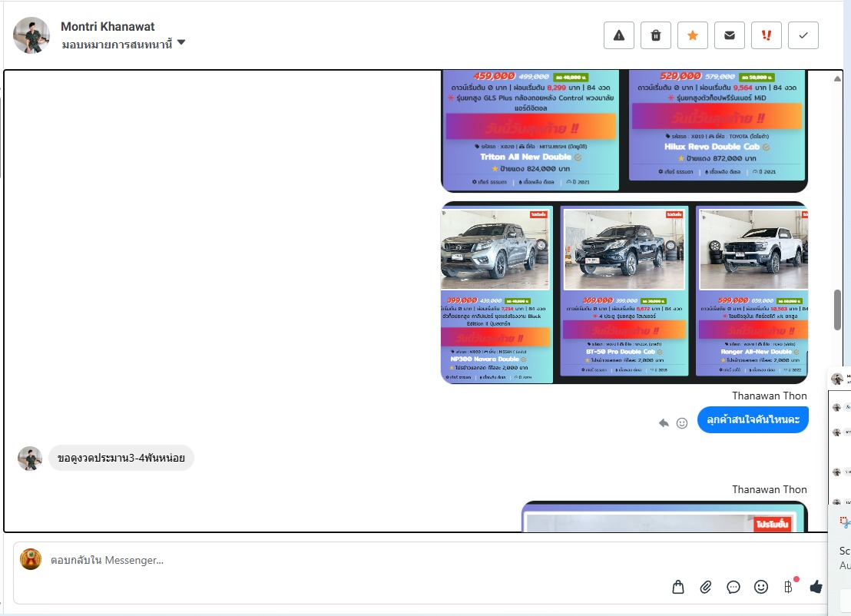Open the emoji picker smiley icon
The image size is (851, 616).
point(761,587)
